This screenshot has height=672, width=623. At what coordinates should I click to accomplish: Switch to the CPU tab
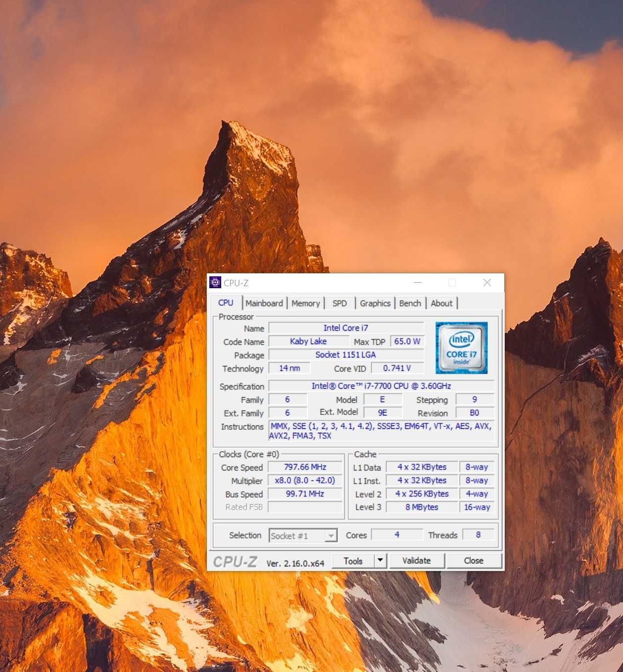point(226,303)
